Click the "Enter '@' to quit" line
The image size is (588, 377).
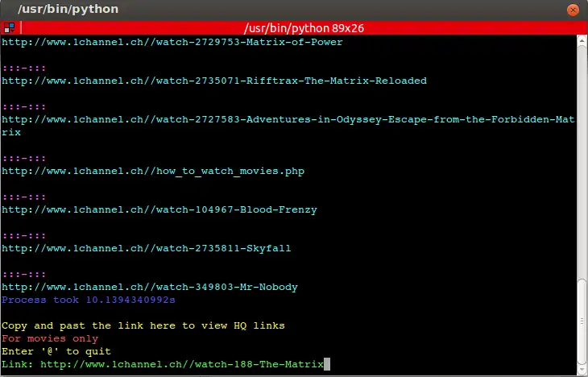(56, 351)
